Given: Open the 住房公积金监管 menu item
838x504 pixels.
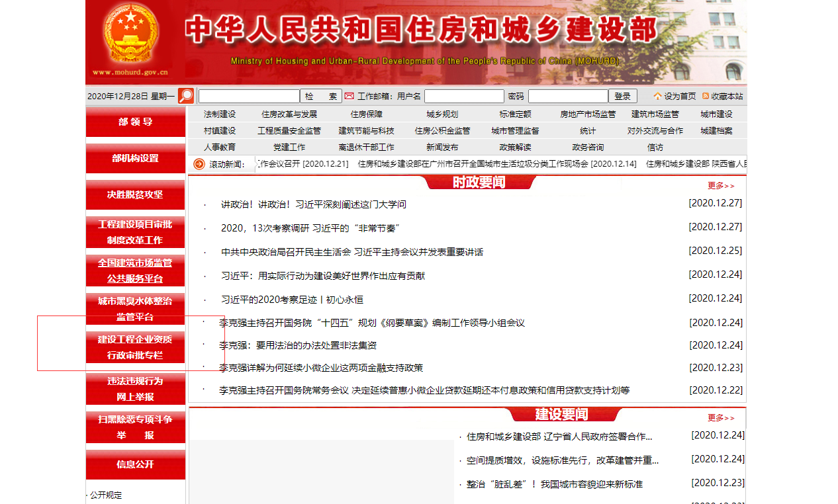Looking at the screenshot, I should [x=442, y=130].
